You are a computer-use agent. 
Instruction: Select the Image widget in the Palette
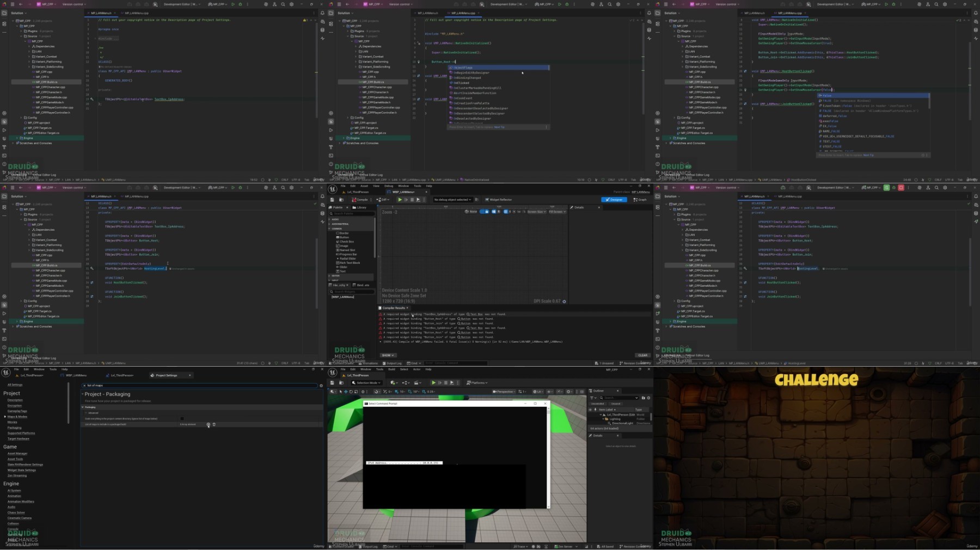coord(343,246)
